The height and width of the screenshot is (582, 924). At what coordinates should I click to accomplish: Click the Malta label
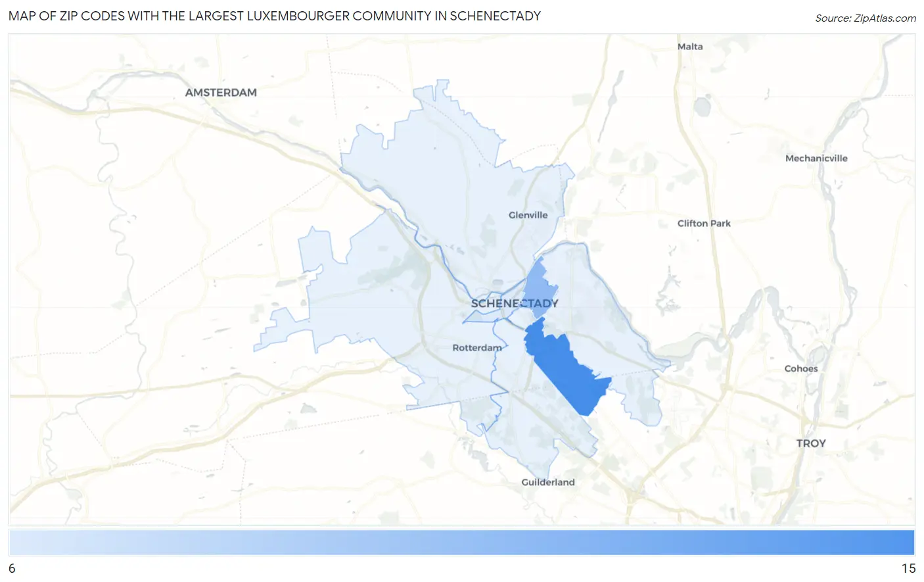pos(690,47)
